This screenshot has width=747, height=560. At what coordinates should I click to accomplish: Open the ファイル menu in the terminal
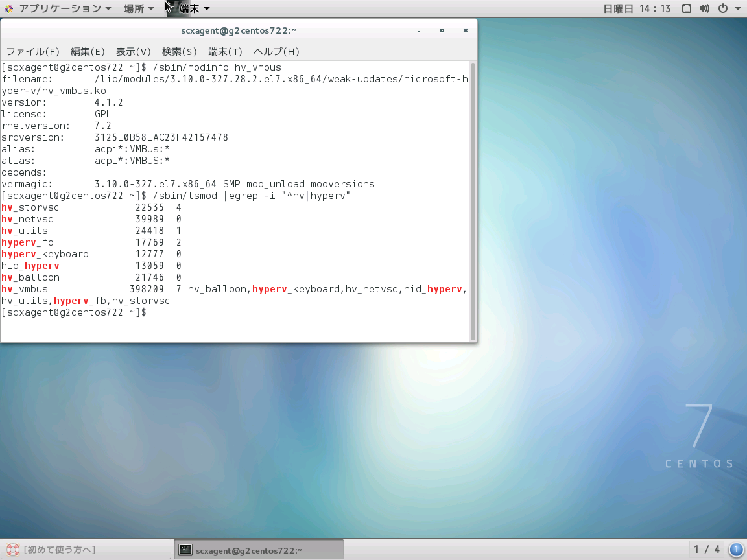coord(31,51)
